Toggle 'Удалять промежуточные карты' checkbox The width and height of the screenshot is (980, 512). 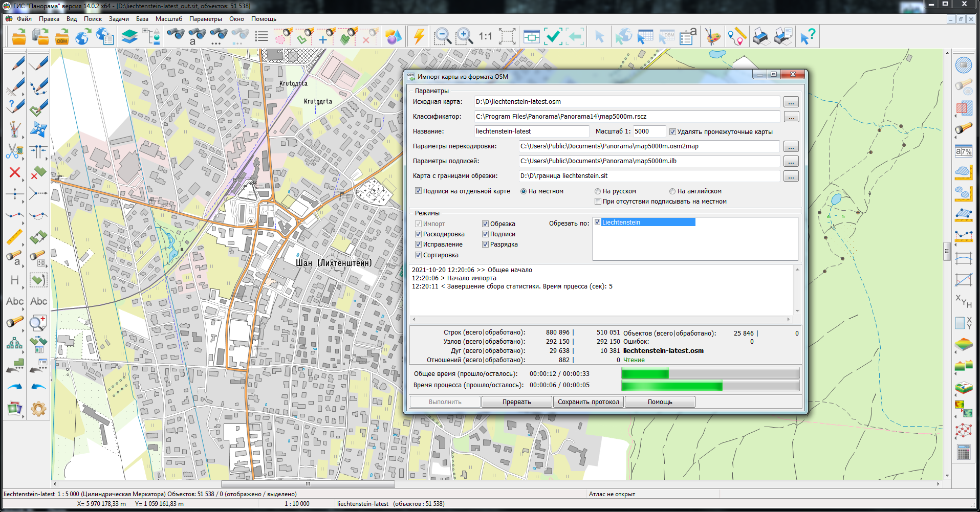[x=673, y=132]
